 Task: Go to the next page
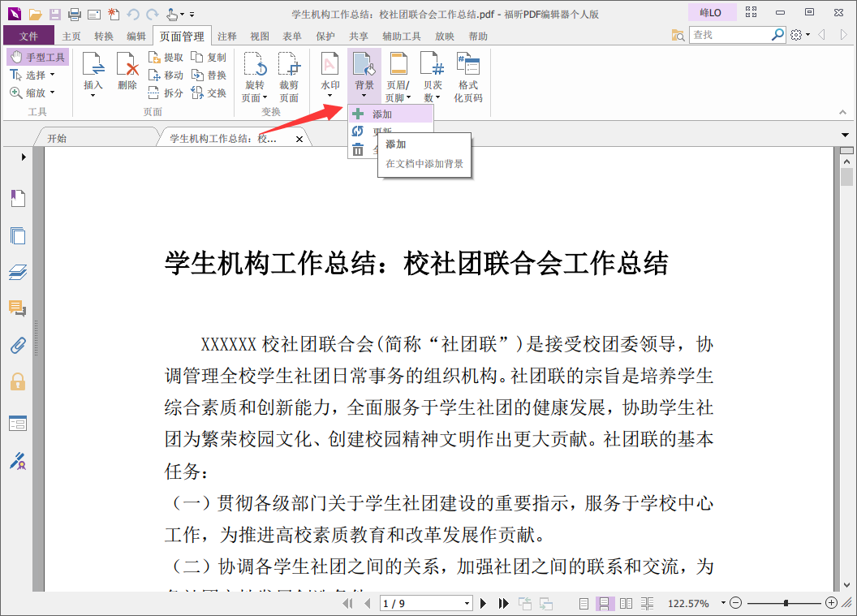tap(483, 604)
